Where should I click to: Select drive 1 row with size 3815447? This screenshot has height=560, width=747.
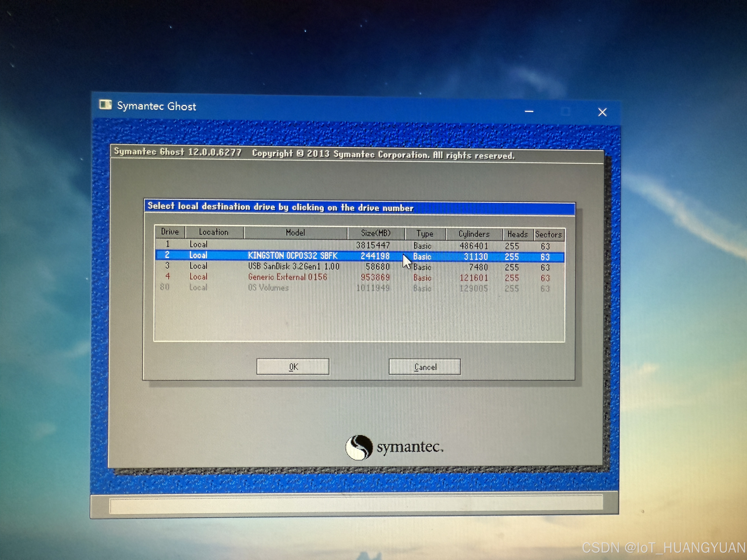[359, 245]
